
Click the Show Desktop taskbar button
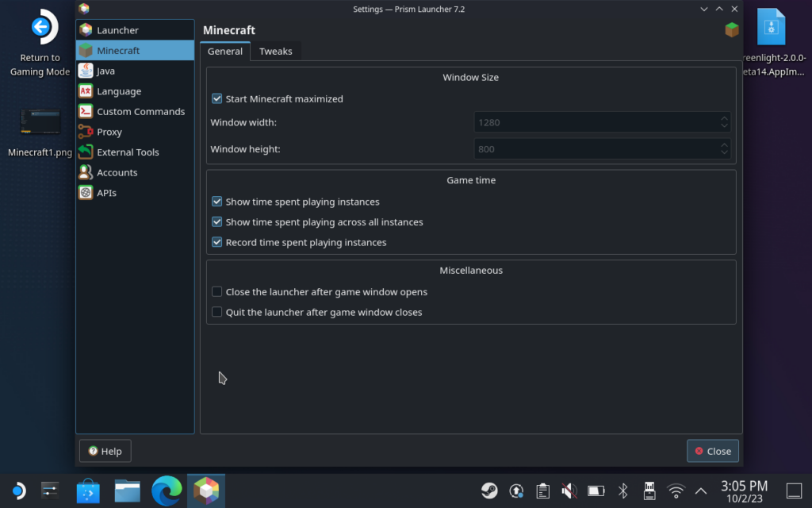point(795,491)
